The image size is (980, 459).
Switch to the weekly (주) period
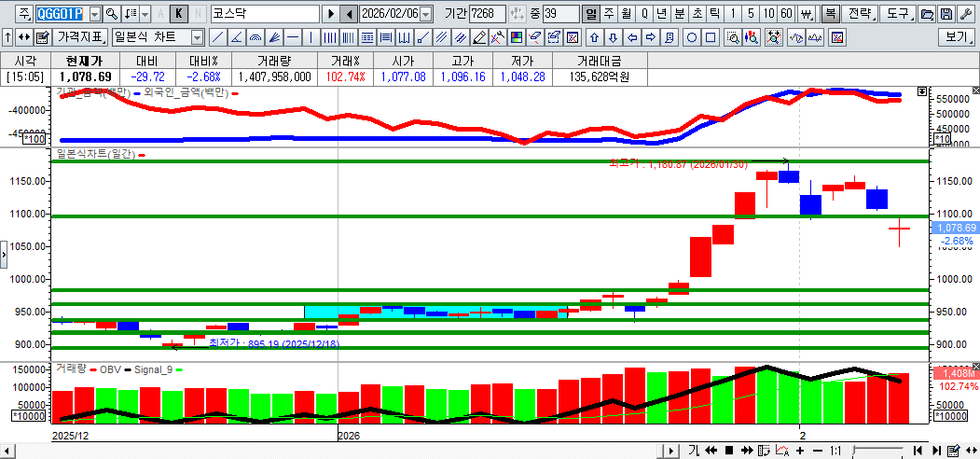pyautogui.click(x=609, y=14)
